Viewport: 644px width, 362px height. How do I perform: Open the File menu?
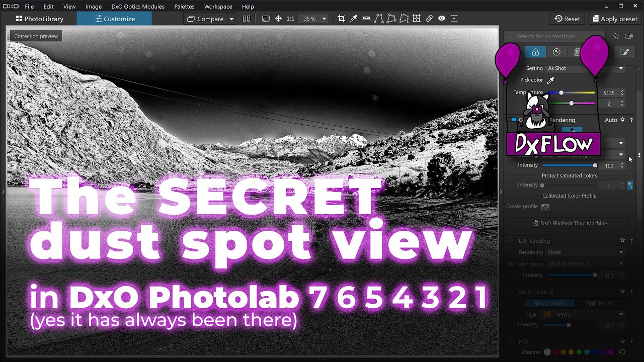coord(29,7)
